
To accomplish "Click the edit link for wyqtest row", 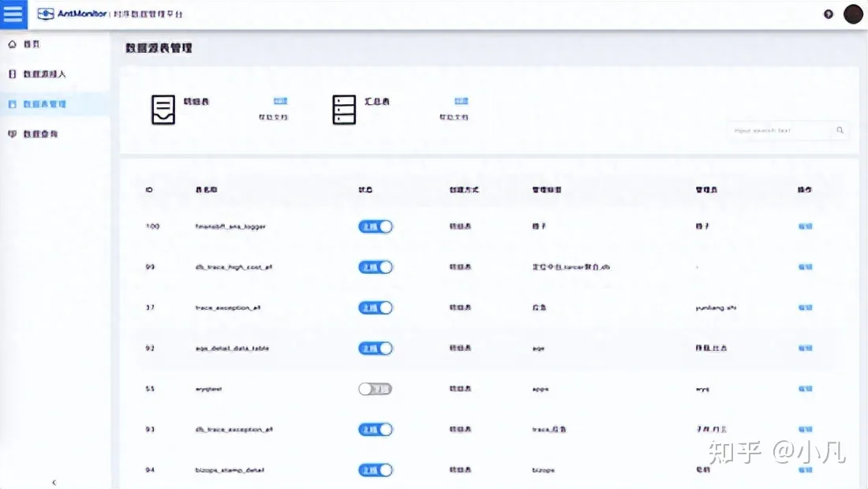I will [806, 389].
